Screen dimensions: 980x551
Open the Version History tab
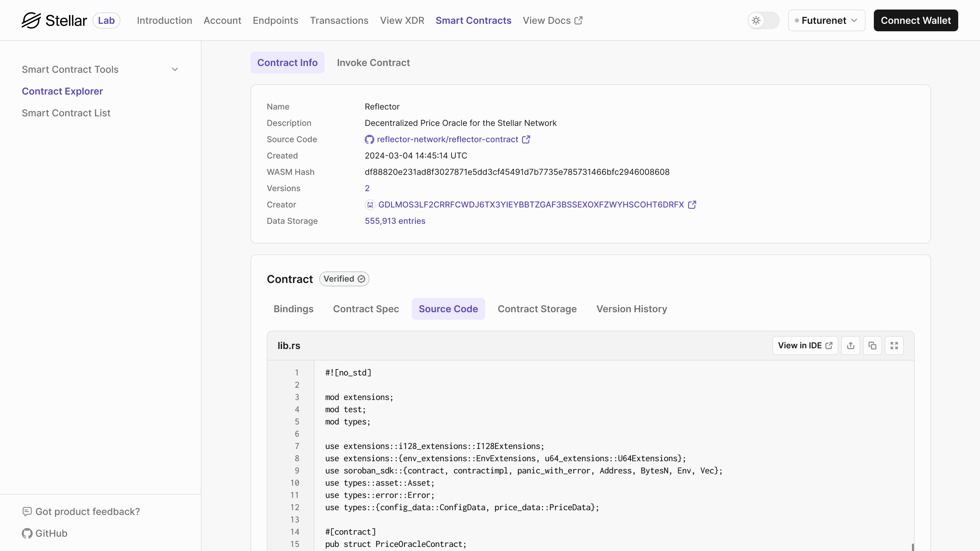pyautogui.click(x=632, y=309)
